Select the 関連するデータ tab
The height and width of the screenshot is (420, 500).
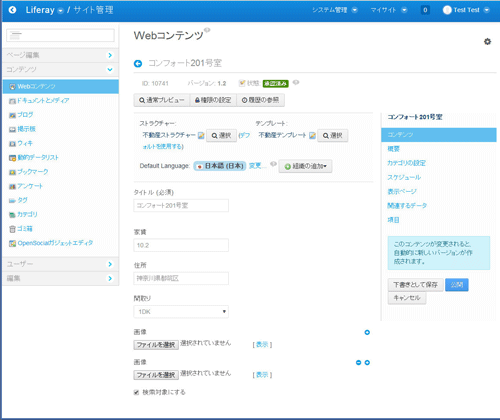point(407,206)
